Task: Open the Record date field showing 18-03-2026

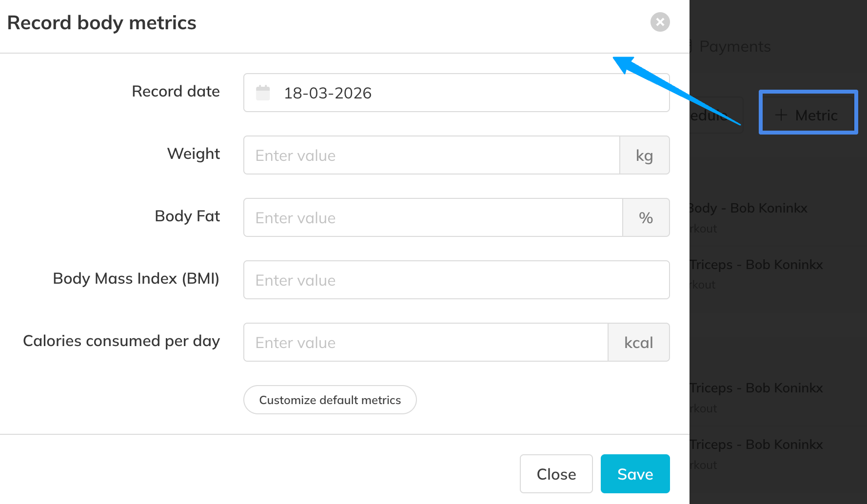Action: (456, 93)
